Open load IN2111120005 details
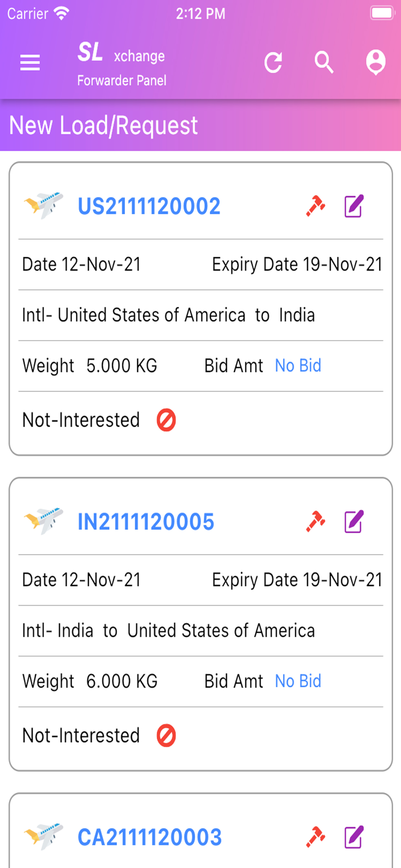 pyautogui.click(x=146, y=522)
